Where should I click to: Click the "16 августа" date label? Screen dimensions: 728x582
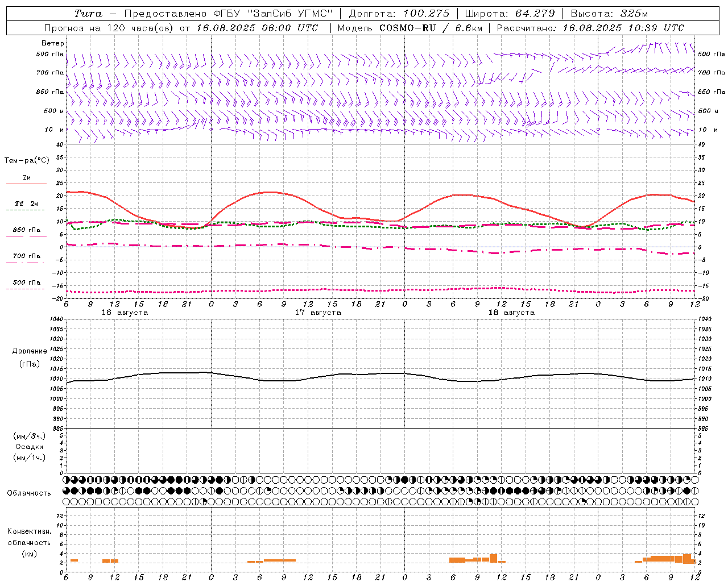point(125,313)
